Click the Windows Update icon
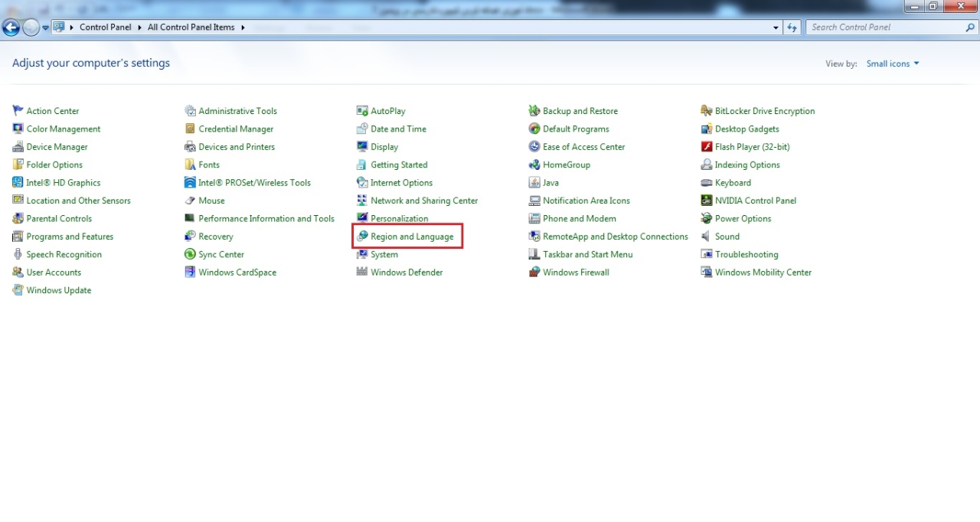Image resolution: width=980 pixels, height=522 pixels. 18,290
